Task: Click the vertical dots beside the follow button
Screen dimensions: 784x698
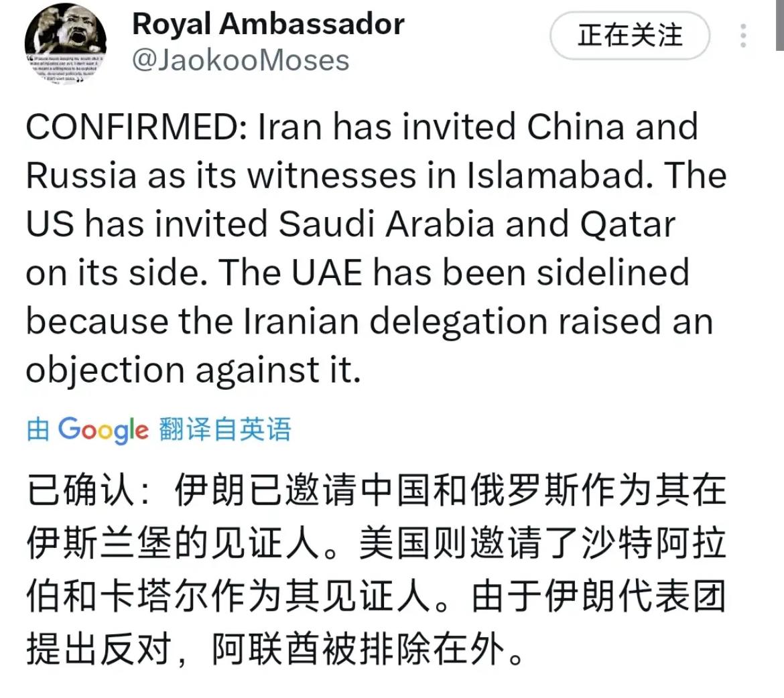Action: tap(742, 37)
